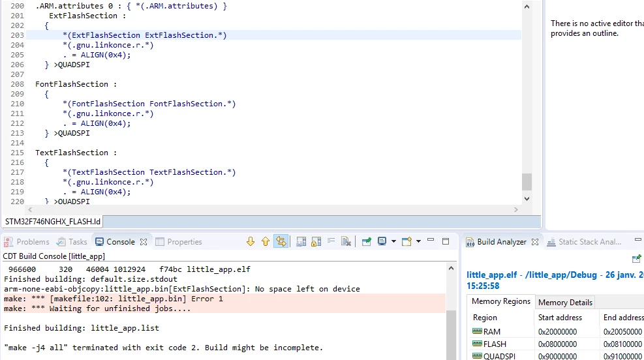Click the Display Selected Console icon
The height and width of the screenshot is (360, 644).
coord(382,241)
